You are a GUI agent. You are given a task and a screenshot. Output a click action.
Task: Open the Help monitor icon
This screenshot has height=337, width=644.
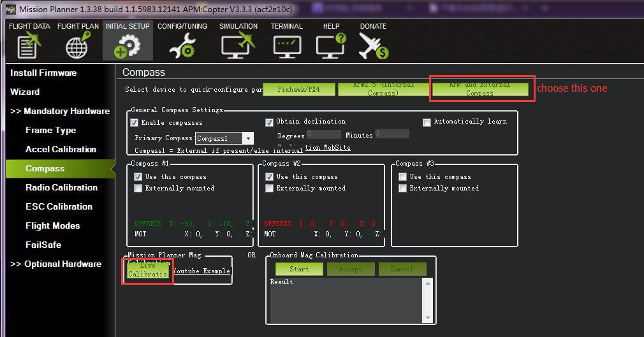[x=331, y=46]
